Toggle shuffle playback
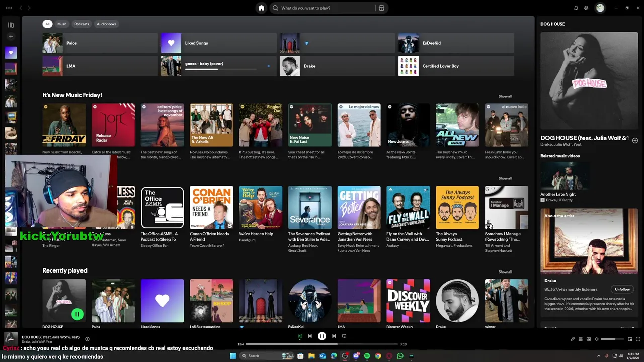This screenshot has width=644, height=362. tap(300, 336)
